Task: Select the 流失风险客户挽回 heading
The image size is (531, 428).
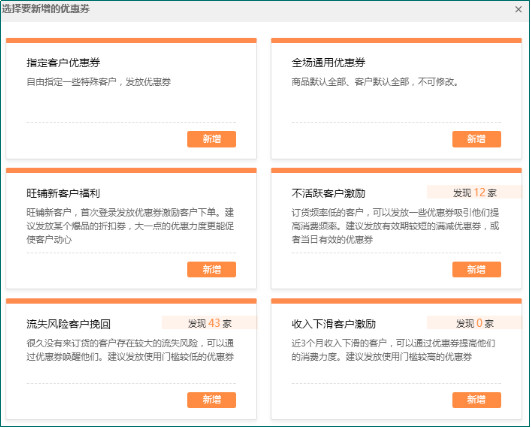Action: 68,324
